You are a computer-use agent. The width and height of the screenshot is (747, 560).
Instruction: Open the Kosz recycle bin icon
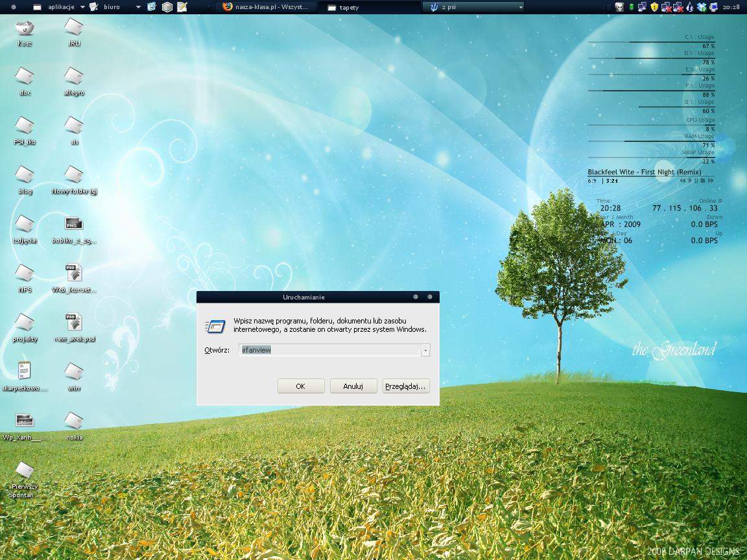25,28
